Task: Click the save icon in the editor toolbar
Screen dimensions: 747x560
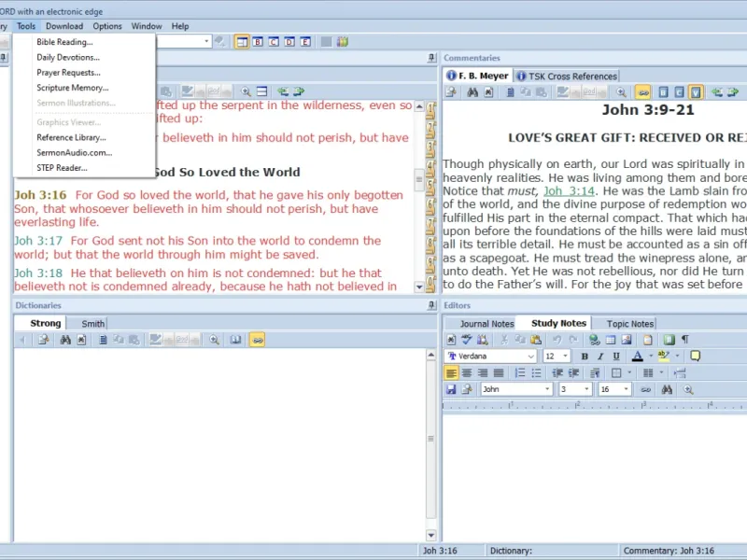Action: click(451, 389)
